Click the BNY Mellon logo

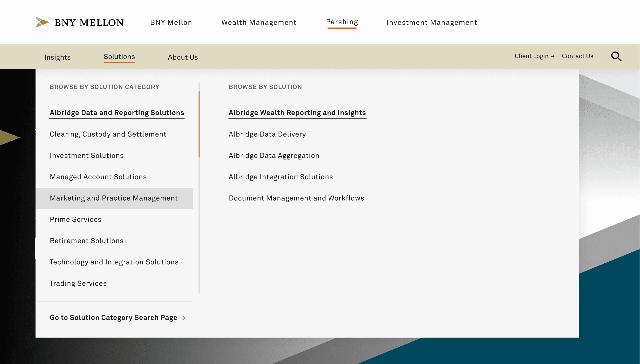[x=79, y=23]
